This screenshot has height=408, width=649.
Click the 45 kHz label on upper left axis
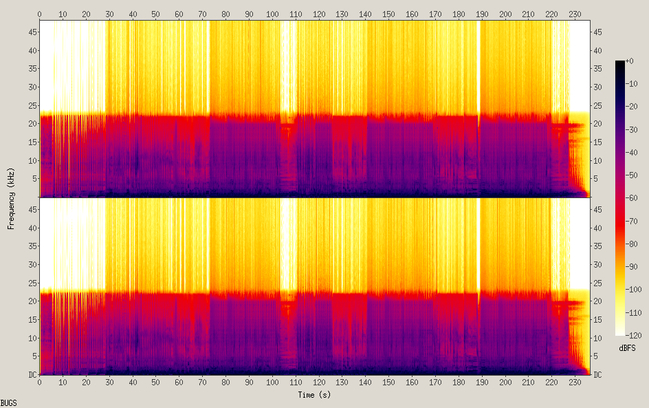33,32
